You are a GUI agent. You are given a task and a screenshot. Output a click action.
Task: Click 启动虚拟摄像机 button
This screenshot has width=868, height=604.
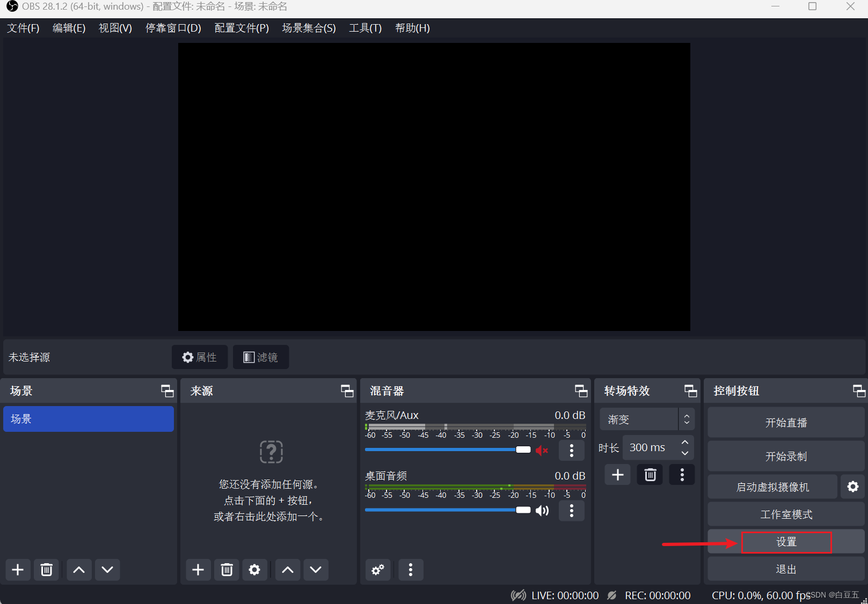click(772, 487)
